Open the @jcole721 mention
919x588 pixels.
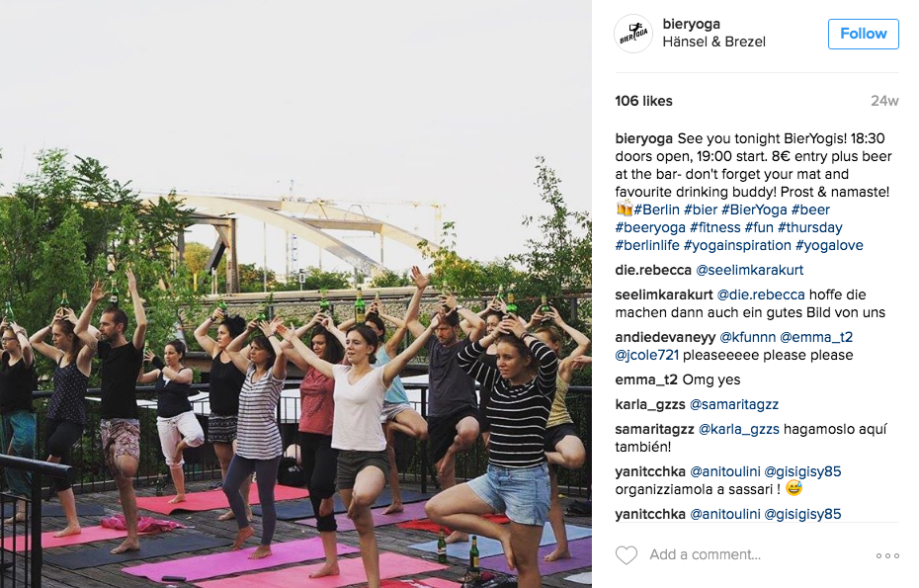[646, 355]
